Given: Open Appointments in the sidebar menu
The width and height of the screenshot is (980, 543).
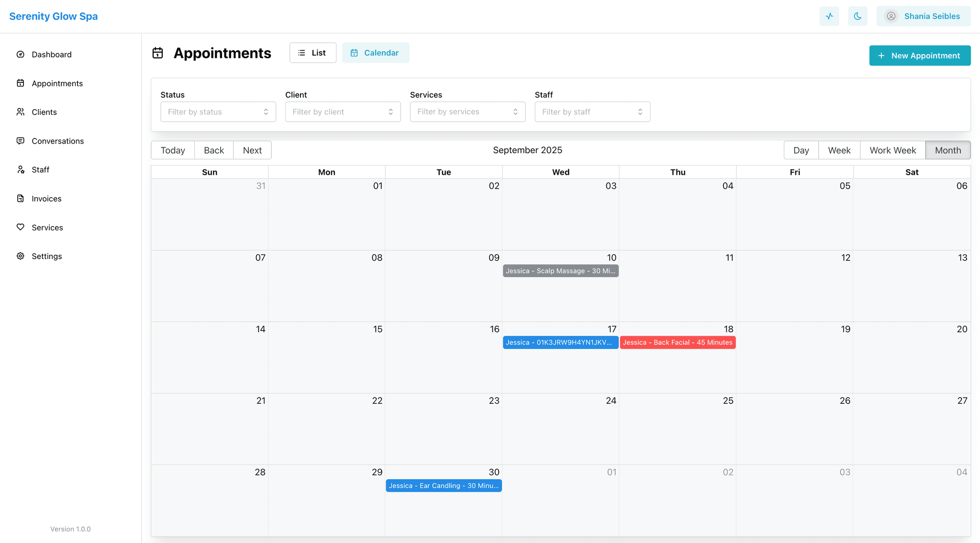Looking at the screenshot, I should coord(57,83).
